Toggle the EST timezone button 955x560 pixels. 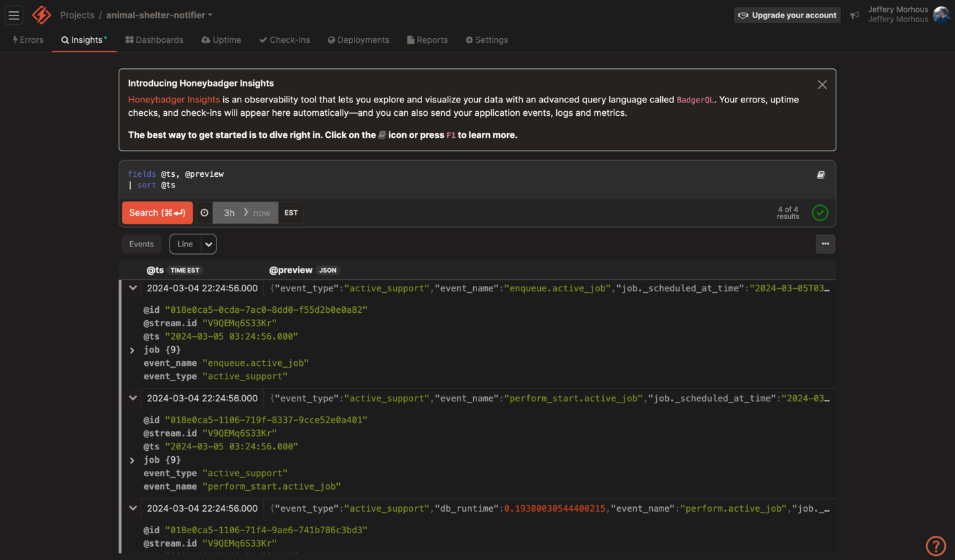pos(291,213)
